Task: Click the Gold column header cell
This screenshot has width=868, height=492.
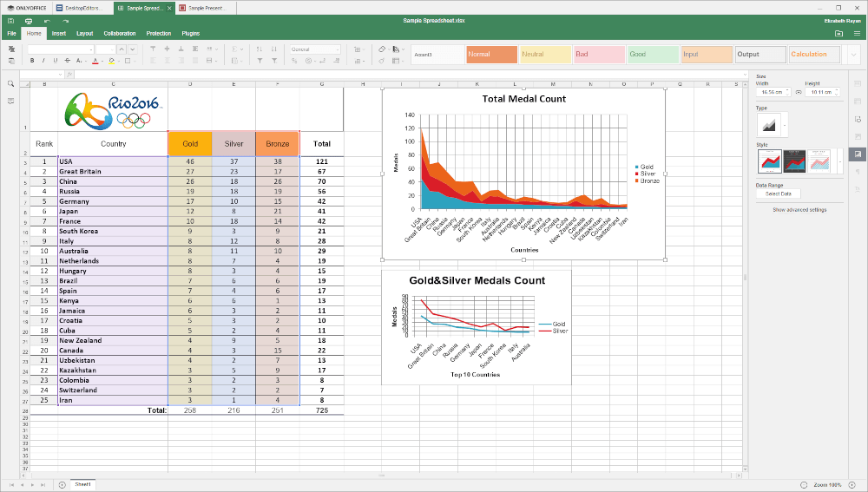Action: (190, 144)
